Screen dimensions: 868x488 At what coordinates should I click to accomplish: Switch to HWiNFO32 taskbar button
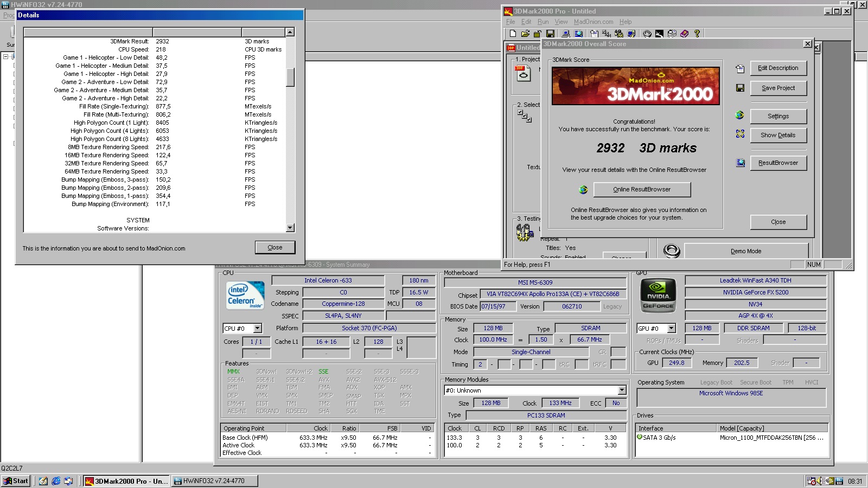[x=215, y=481]
